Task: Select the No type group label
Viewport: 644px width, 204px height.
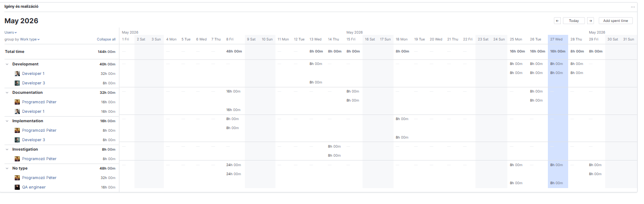Action: 20,168
